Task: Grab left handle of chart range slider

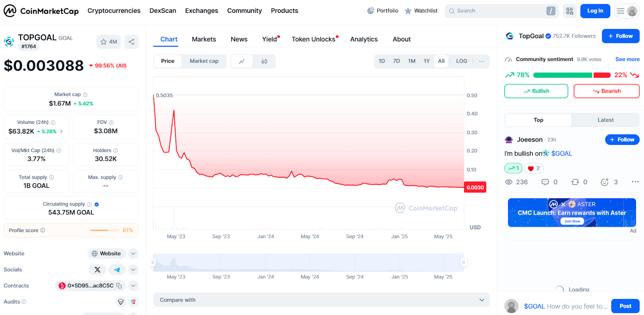Action: pos(153,262)
